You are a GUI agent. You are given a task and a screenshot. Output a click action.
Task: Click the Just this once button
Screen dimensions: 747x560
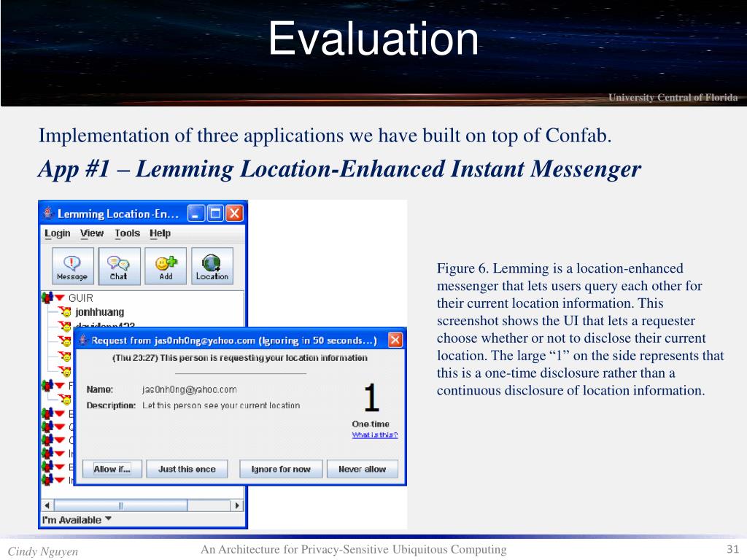[187, 469]
